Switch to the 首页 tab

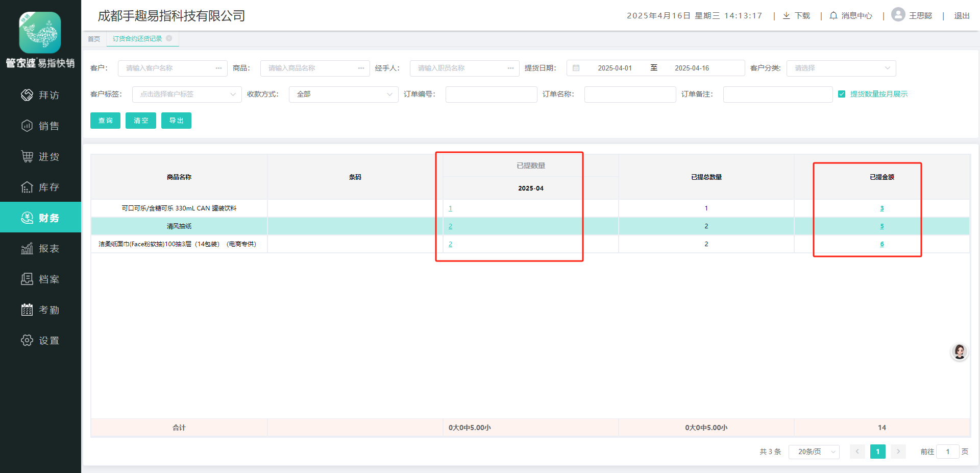pyautogui.click(x=94, y=39)
